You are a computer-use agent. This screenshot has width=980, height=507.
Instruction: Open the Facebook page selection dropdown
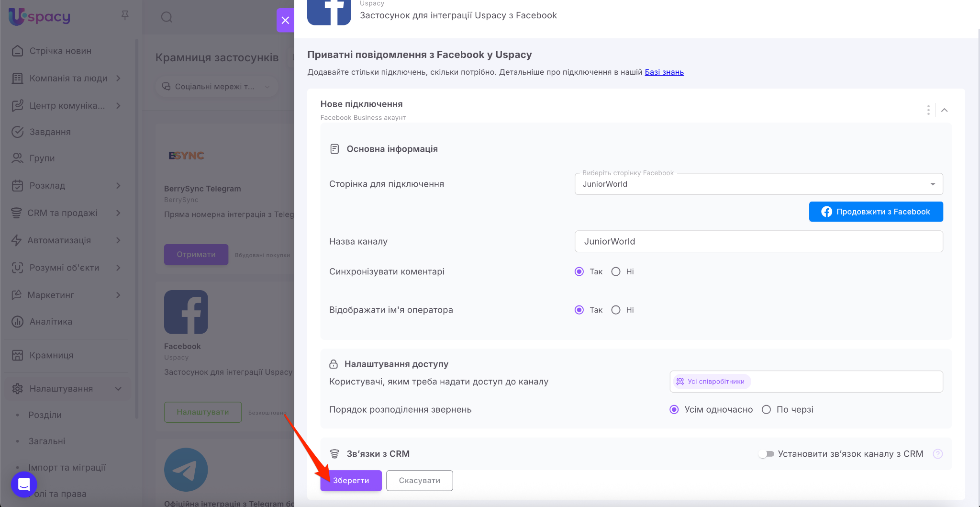(758, 184)
